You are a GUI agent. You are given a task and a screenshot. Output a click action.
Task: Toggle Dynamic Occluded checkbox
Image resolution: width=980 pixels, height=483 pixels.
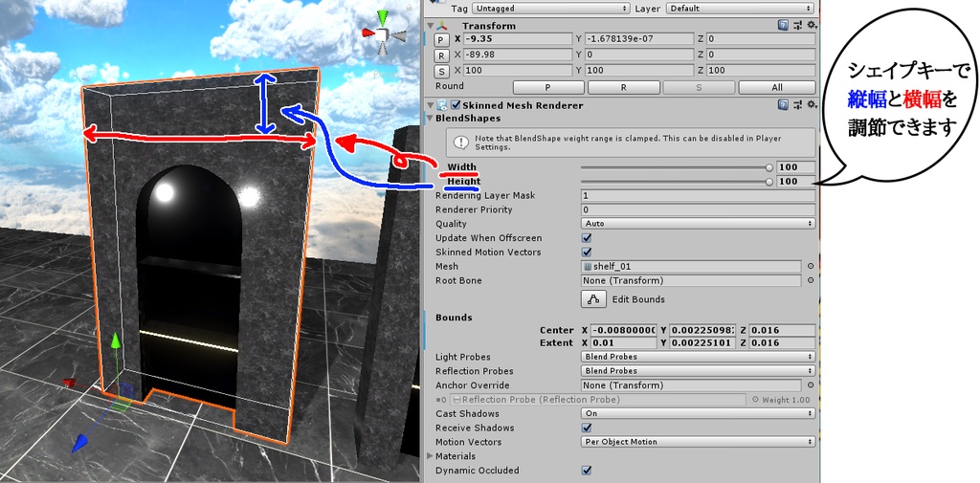pyautogui.click(x=587, y=471)
